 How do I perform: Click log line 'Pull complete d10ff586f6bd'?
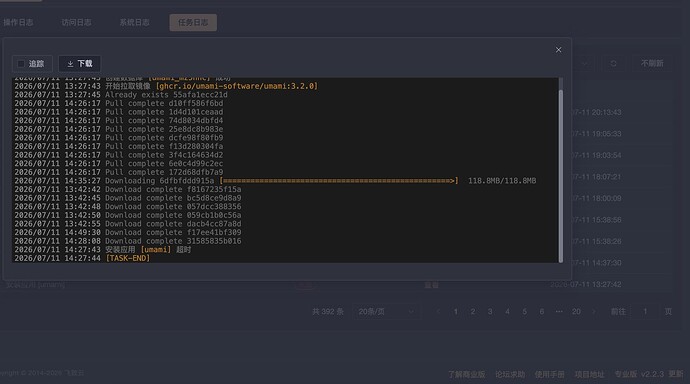point(164,103)
